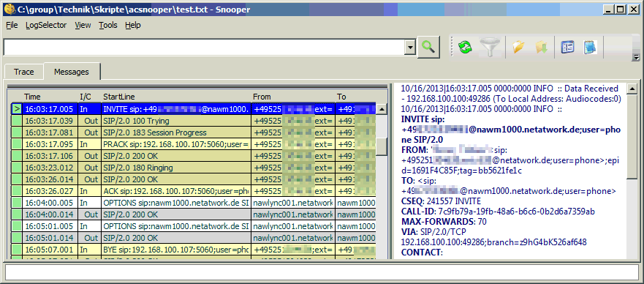This screenshot has height=284, width=644.
Task: Click the selected INVITE row start line
Action: coord(175,109)
